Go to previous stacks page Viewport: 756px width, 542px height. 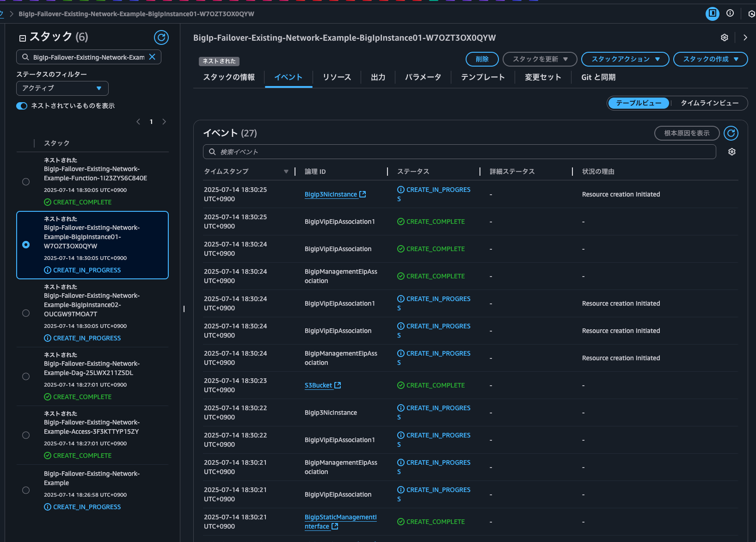point(138,122)
